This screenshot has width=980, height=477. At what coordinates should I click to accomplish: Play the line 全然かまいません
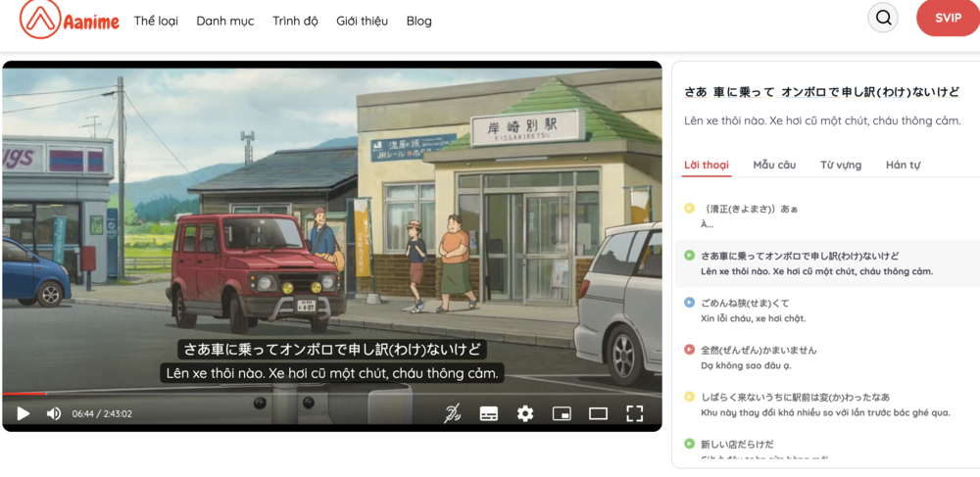(689, 350)
